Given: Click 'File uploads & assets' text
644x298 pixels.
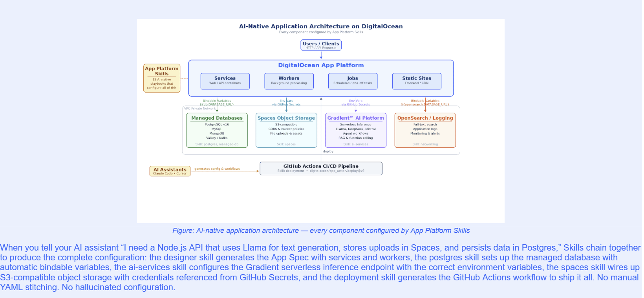Looking at the screenshot, I should point(286,133).
